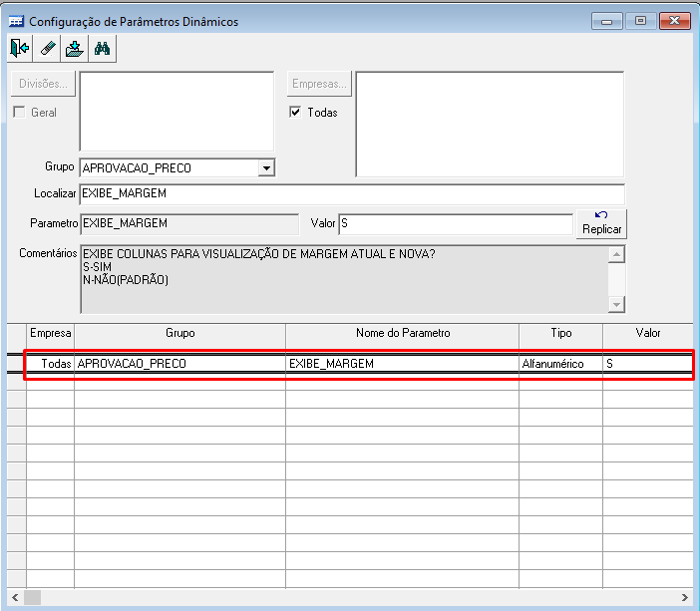700x611 pixels.
Task: Click the Valor column header
Action: click(648, 333)
